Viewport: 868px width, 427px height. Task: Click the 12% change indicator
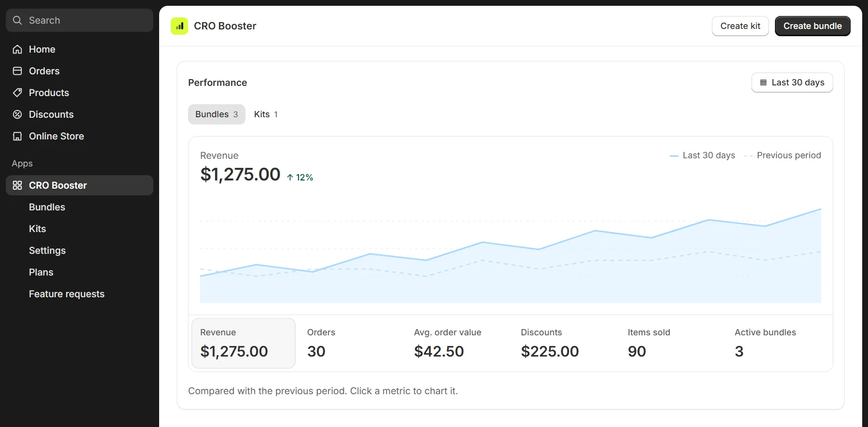pyautogui.click(x=300, y=178)
